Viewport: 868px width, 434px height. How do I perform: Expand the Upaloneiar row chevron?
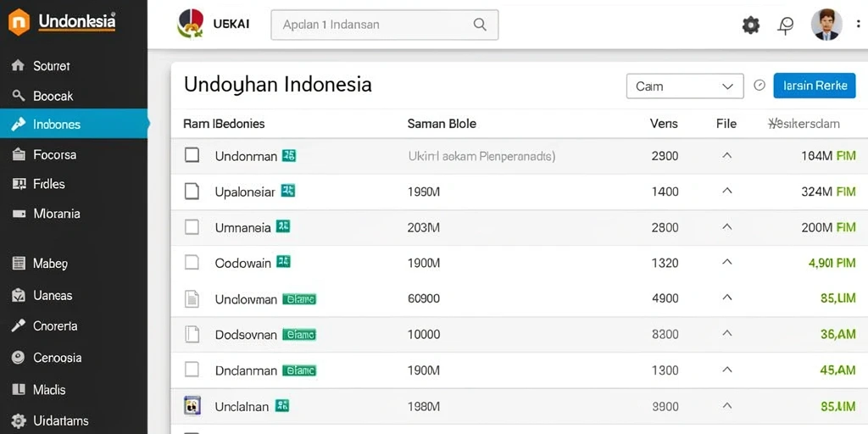(x=727, y=191)
